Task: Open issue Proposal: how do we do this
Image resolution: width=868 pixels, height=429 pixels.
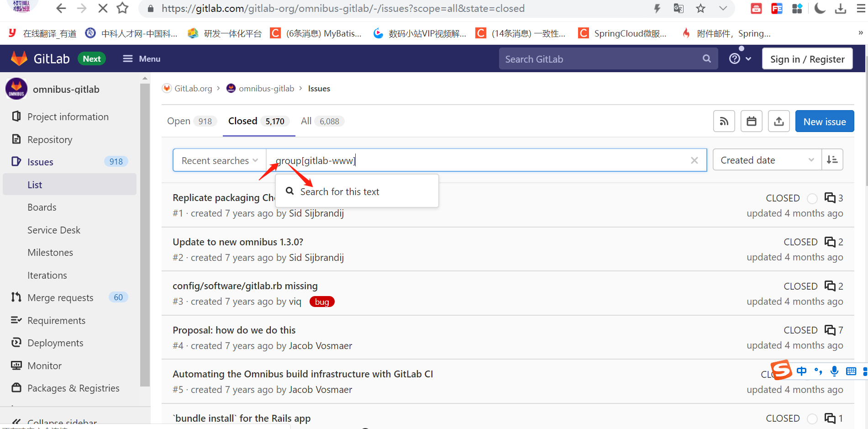Action: click(x=234, y=330)
